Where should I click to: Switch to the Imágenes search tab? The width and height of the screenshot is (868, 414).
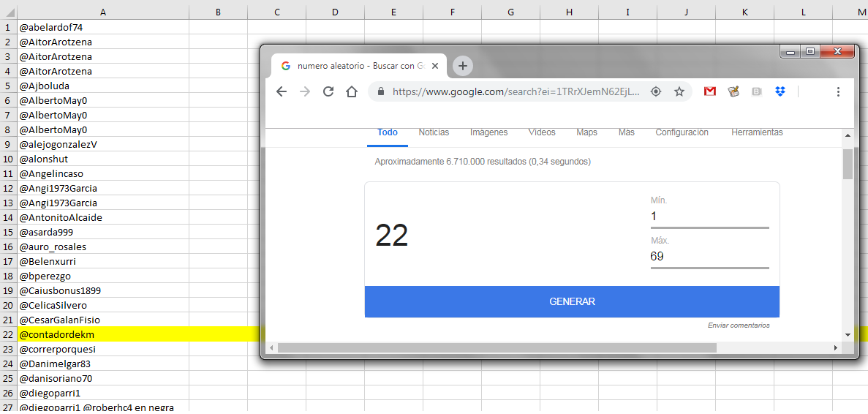coord(488,133)
